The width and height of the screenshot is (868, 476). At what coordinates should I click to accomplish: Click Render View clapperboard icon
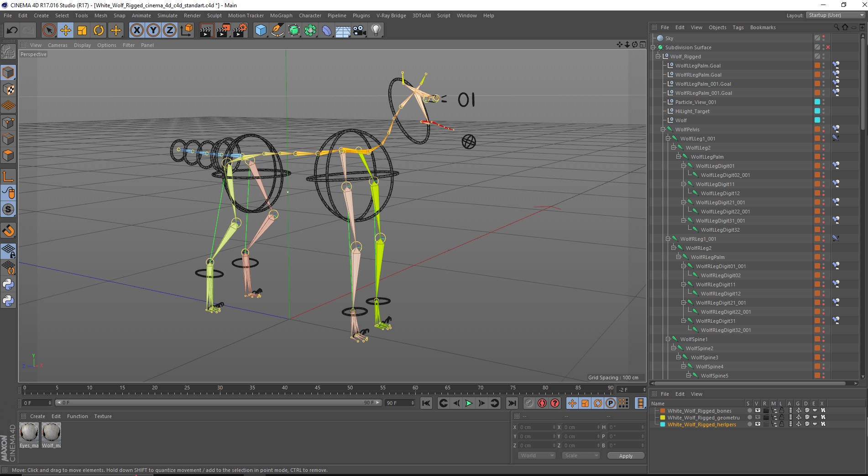[x=206, y=31]
